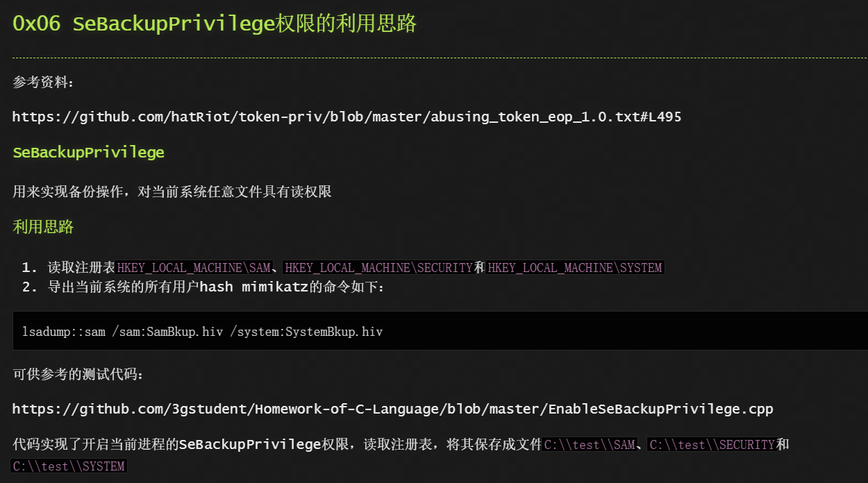Open the hatRiot token-priv GitHub link

[347, 117]
